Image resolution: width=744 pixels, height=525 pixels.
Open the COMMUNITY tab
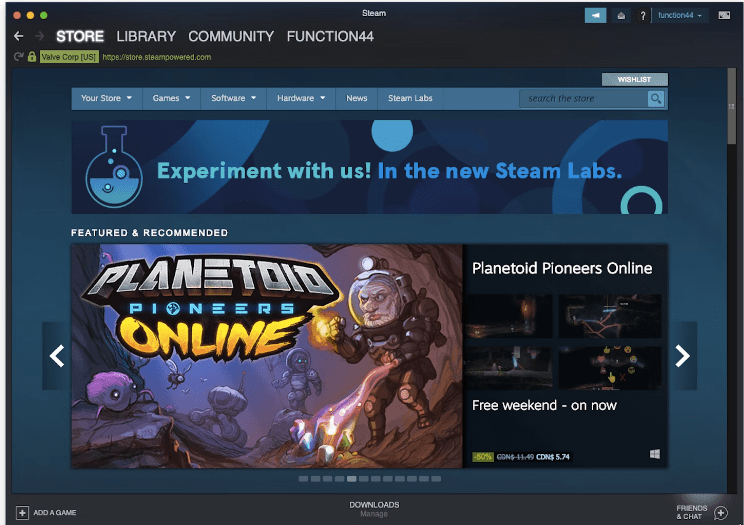[231, 37]
